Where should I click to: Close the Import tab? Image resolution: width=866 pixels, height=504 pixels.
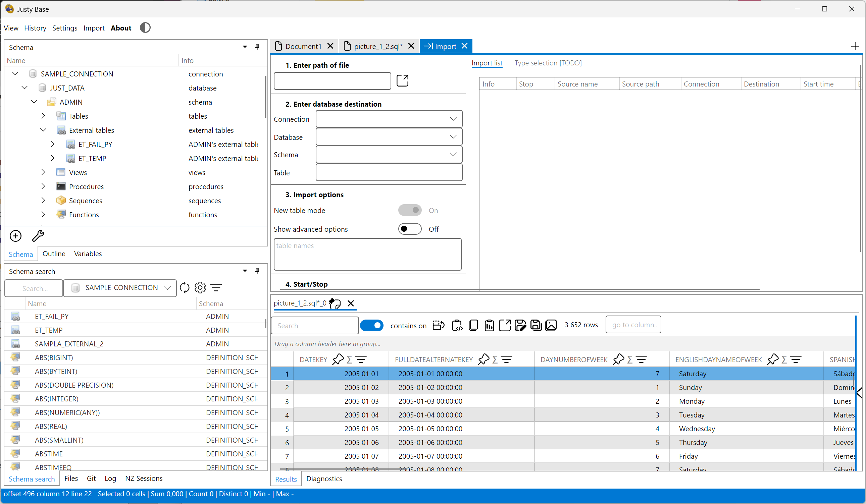[464, 46]
